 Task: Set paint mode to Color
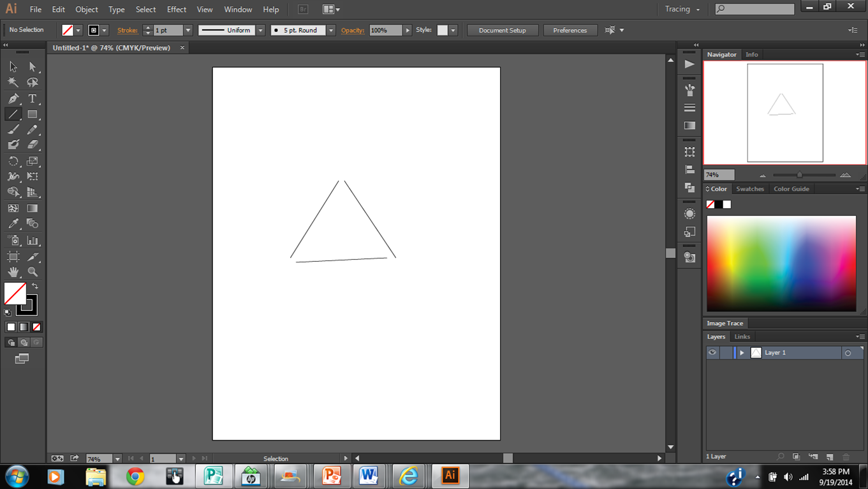pos(11,327)
